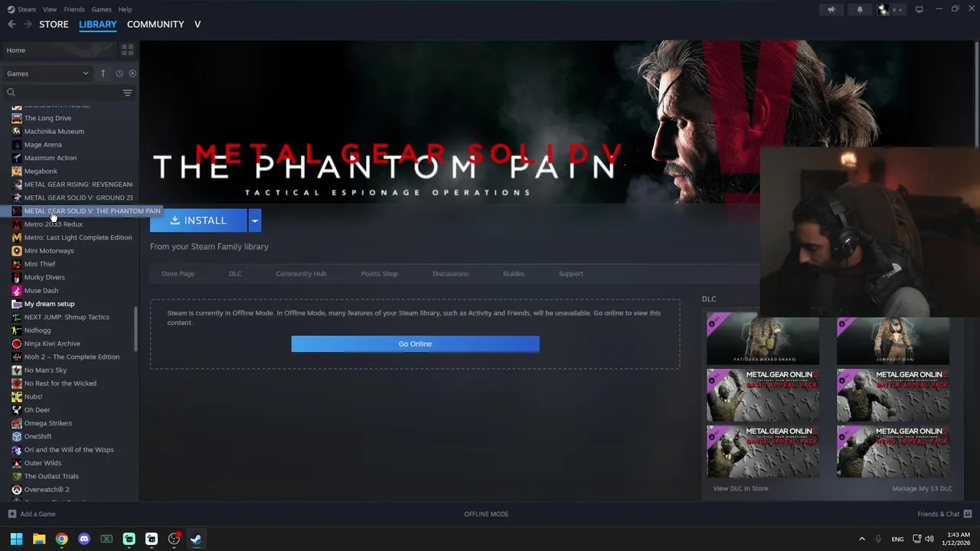Open the V profile tab

coord(198,24)
